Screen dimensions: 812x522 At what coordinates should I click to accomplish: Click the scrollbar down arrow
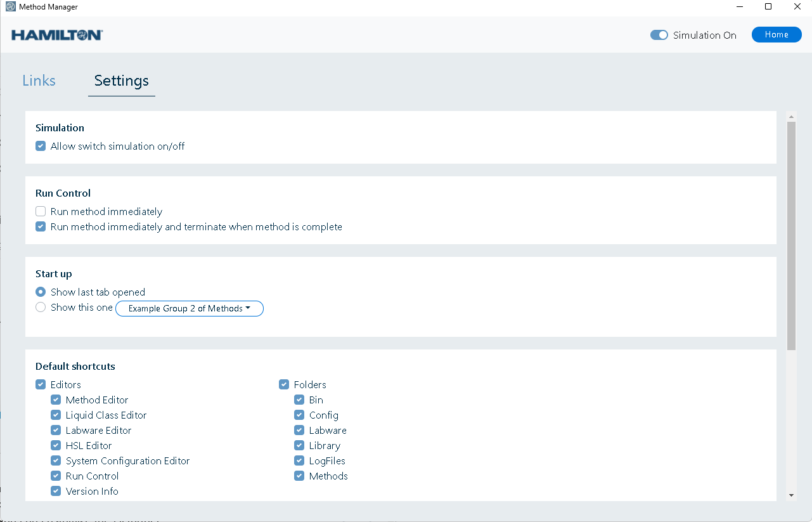click(x=791, y=495)
